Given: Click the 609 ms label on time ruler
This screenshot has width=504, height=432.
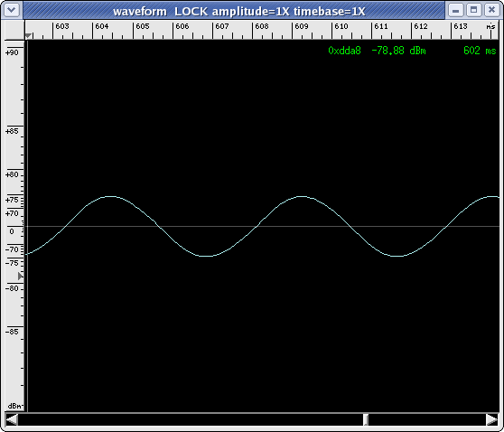Looking at the screenshot, I should (302, 27).
